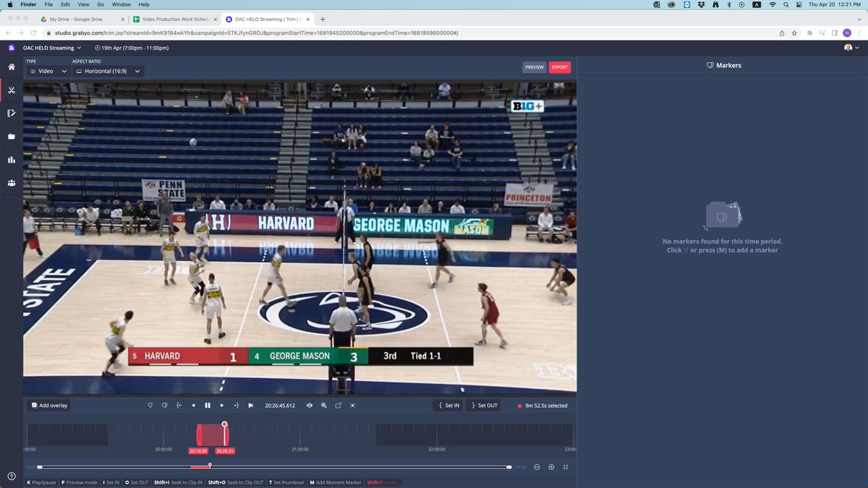Open the Horizontal (16:9) aspect ratio dropdown
Screen dimensions: 868x488
click(108, 71)
